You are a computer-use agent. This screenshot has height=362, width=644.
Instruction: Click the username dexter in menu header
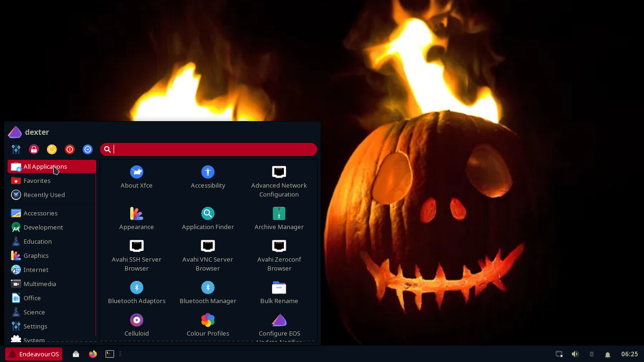37,132
